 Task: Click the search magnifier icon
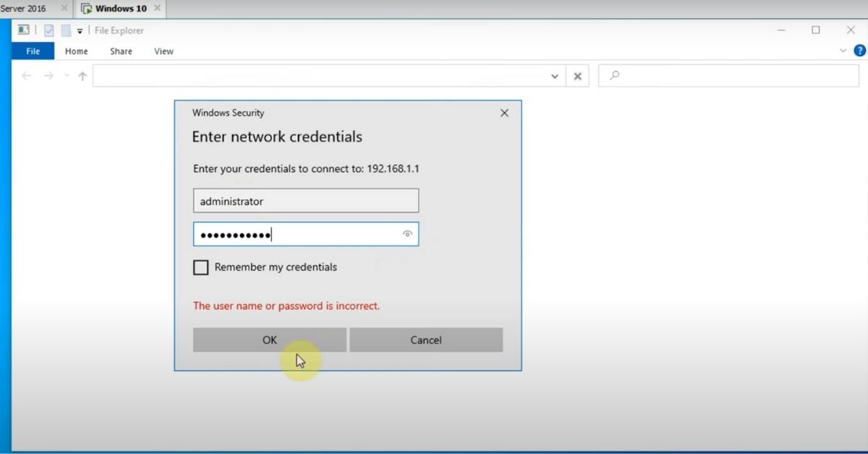(614, 75)
